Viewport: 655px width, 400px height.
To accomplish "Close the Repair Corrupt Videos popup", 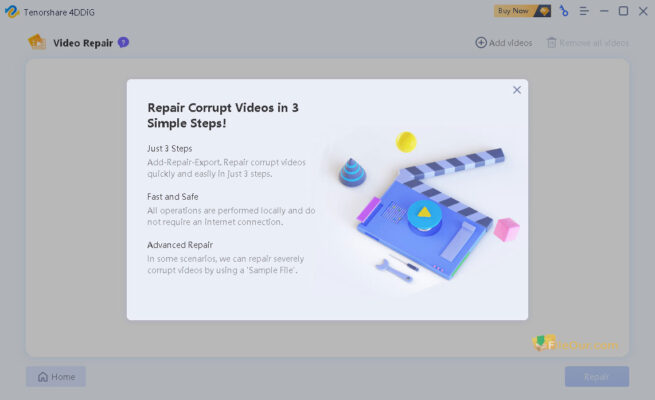I will click(x=517, y=90).
